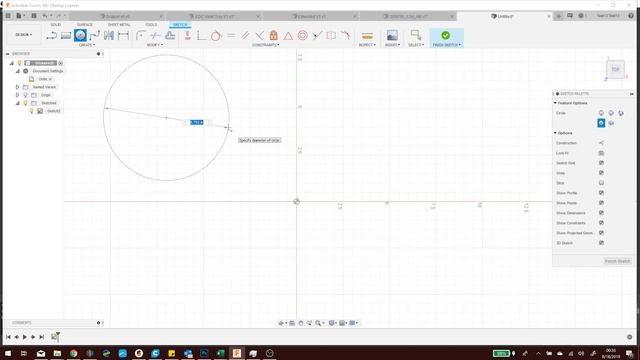Select the Trim tool
This screenshot has width=640, height=360.
(x=155, y=36)
